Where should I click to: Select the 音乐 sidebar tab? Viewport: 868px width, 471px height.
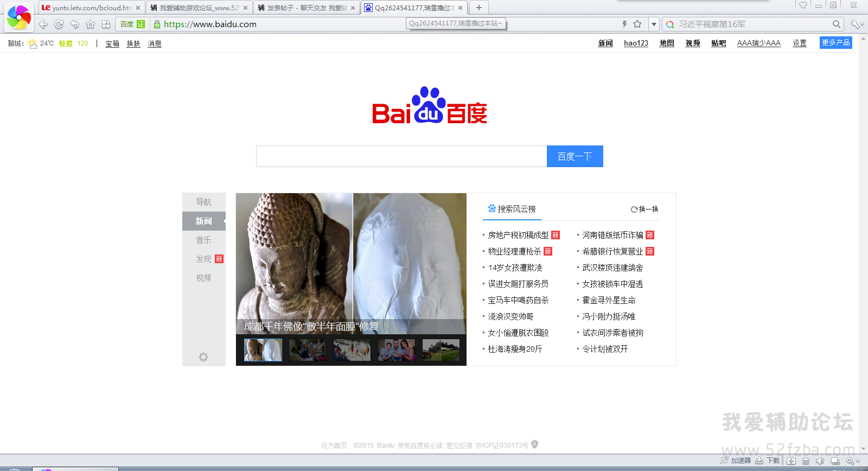[x=204, y=240]
